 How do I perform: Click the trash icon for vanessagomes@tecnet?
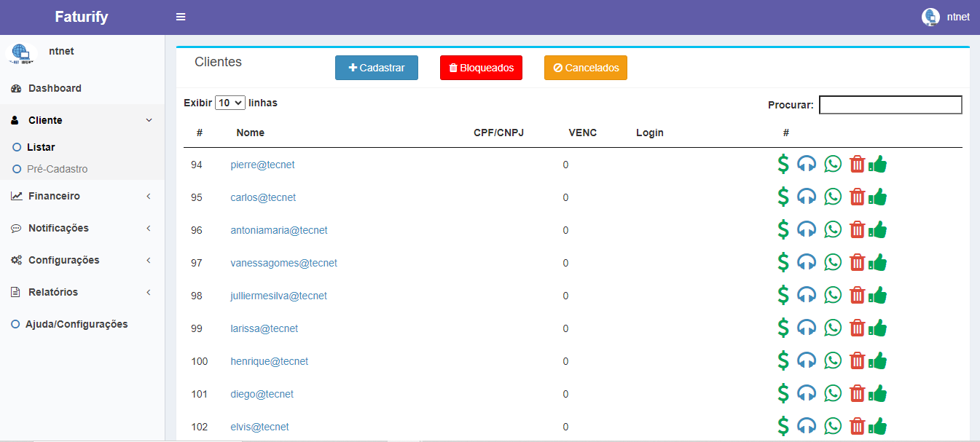858,263
